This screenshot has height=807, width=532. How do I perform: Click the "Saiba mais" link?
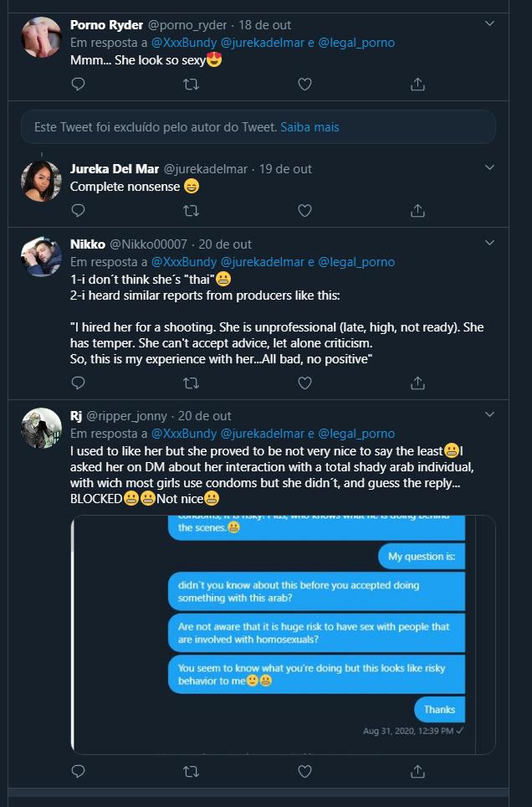309,127
